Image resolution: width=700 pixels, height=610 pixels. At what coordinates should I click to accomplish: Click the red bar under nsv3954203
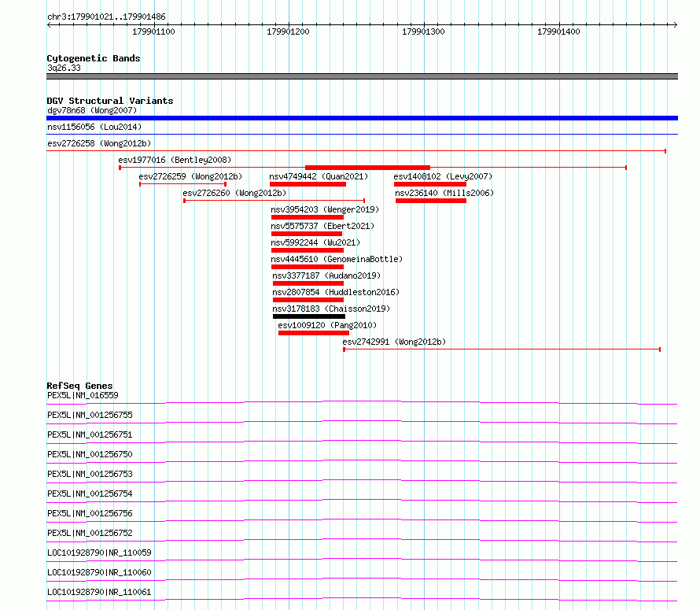308,217
